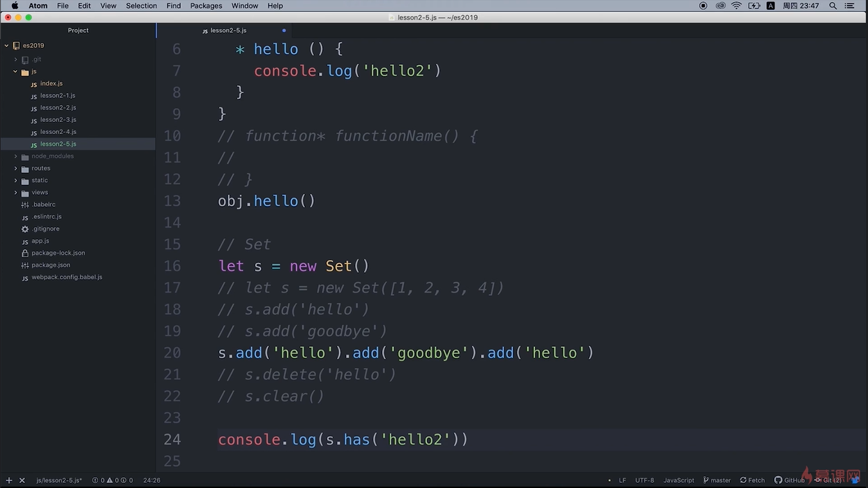This screenshot has width=868, height=488.
Task: Open the File menu
Action: pos(63,6)
